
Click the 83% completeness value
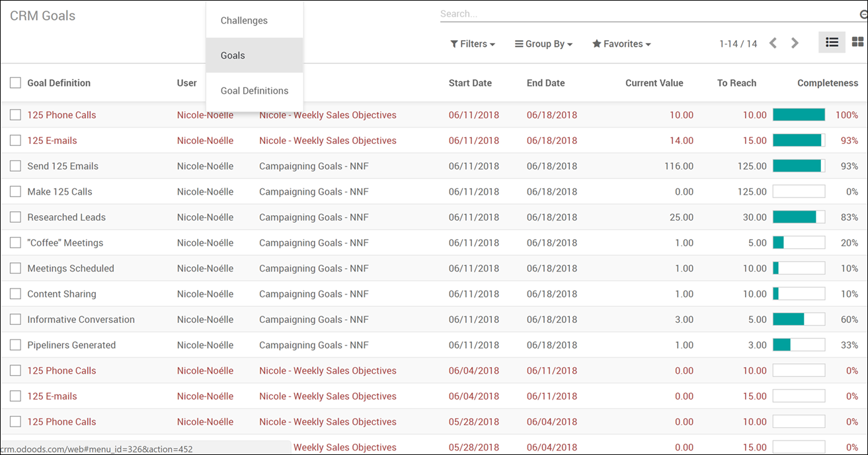click(849, 217)
